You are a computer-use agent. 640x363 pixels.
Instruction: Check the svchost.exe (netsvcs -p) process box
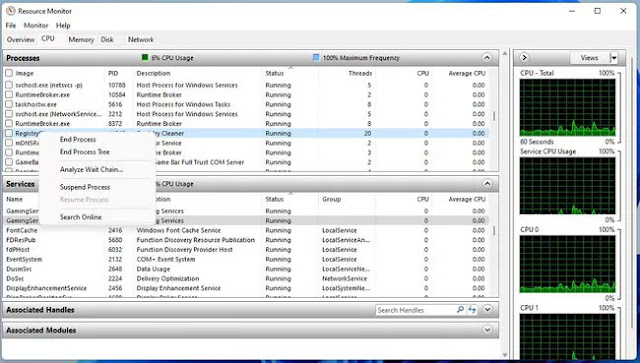click(9, 85)
